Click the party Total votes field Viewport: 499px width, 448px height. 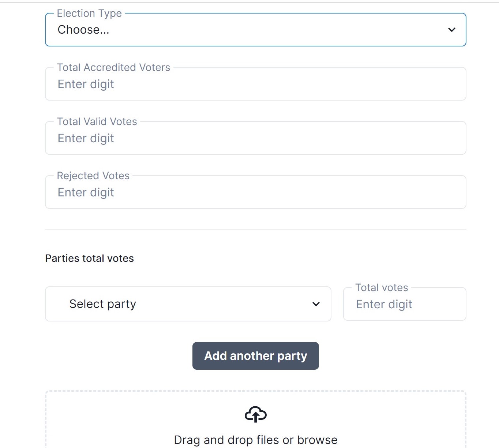(x=405, y=304)
